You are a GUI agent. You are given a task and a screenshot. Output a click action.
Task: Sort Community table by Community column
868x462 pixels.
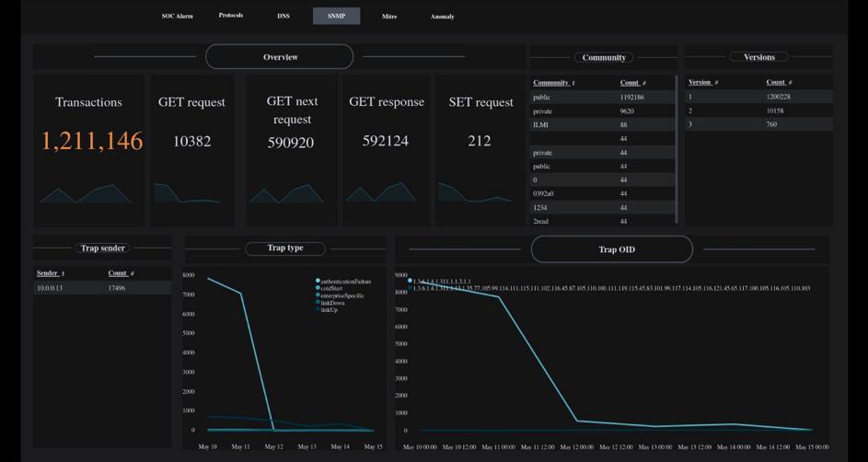[553, 83]
